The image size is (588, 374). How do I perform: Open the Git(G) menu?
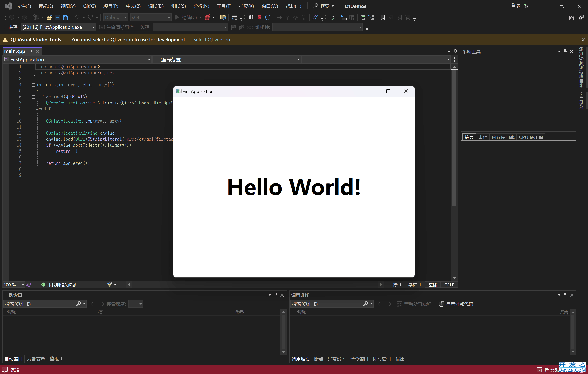[89, 6]
